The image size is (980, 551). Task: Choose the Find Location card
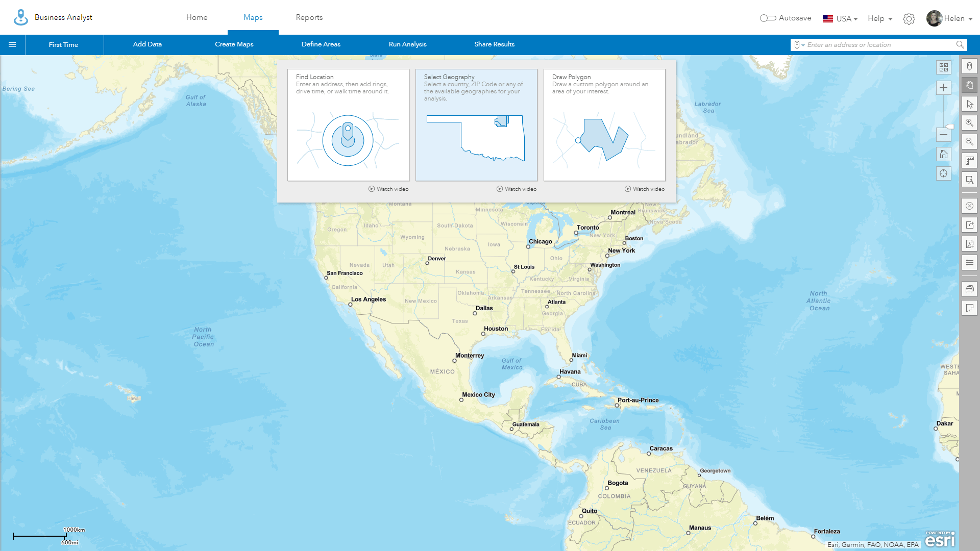coord(348,125)
